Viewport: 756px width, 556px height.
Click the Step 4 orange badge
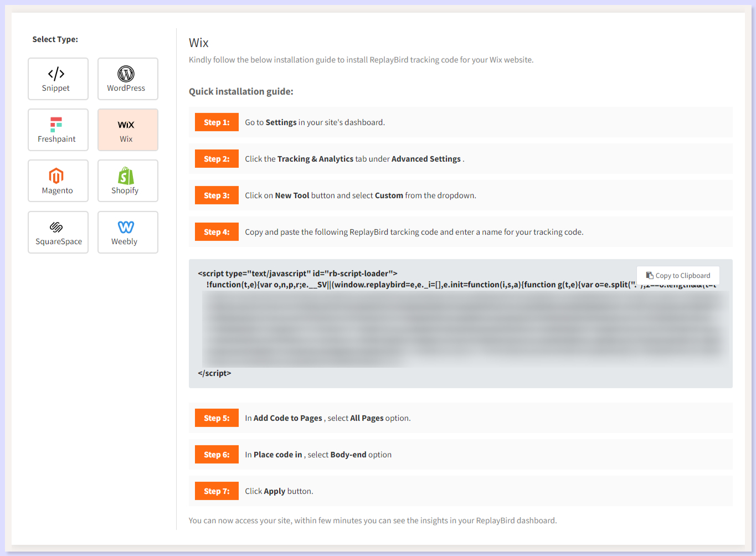pos(217,231)
